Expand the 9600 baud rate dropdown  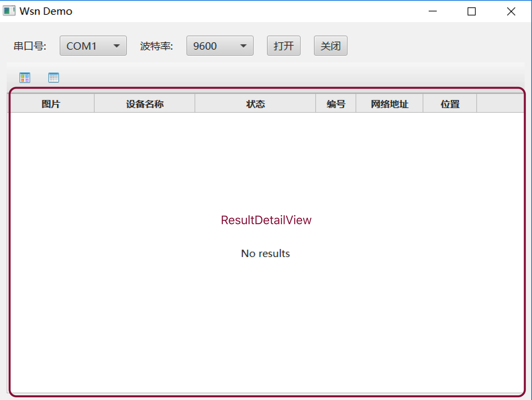[220, 46]
